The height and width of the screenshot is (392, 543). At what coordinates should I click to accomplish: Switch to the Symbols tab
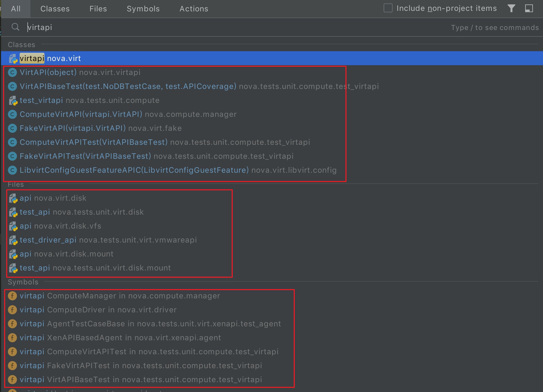pos(143,9)
